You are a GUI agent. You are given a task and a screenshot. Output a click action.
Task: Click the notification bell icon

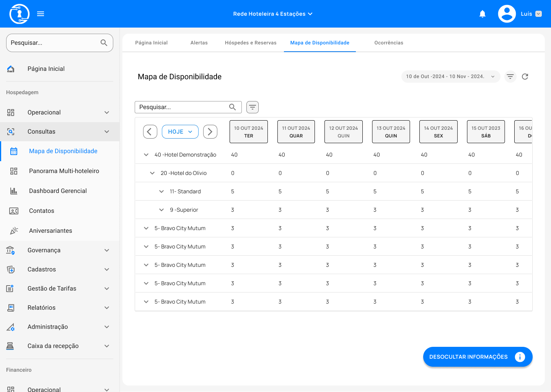[x=483, y=14]
